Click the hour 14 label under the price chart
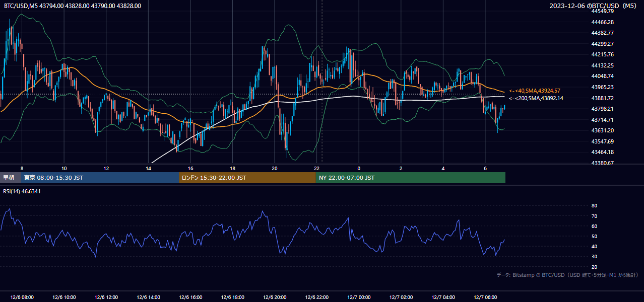The width and height of the screenshot is (644, 302). tap(148, 168)
